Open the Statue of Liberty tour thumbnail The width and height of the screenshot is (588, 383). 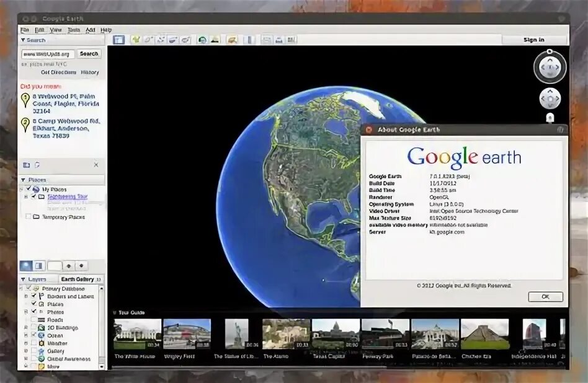coord(236,334)
